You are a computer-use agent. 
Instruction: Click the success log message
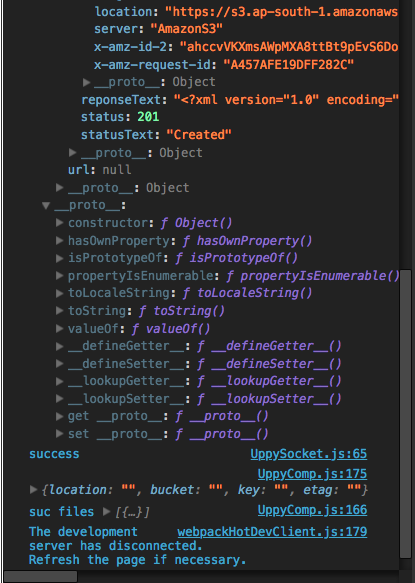pos(54,454)
